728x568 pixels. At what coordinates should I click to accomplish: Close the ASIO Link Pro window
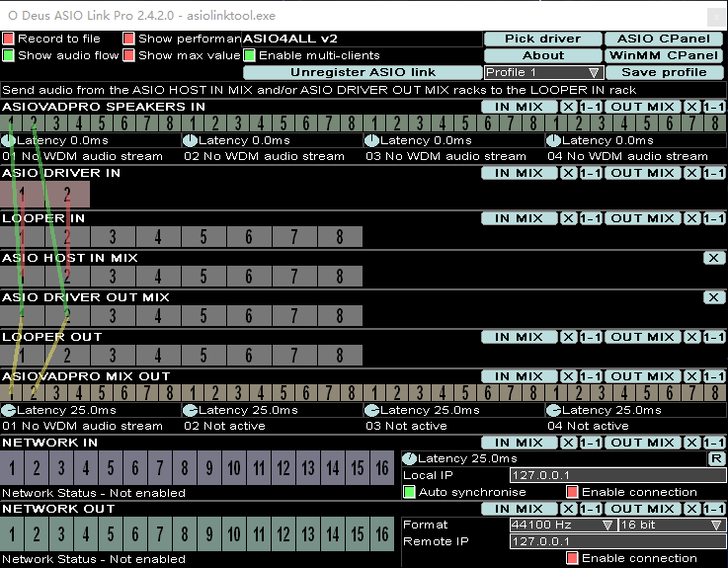coord(715,17)
